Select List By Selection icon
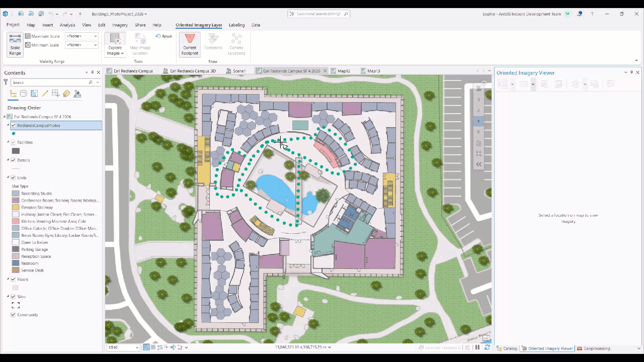Viewport: 644px width, 362px height. coord(34,94)
